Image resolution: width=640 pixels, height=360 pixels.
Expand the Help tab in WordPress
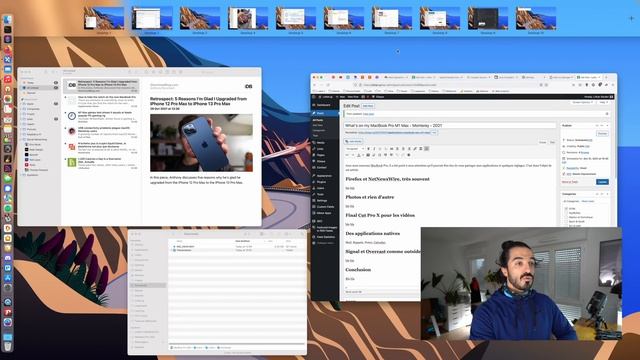click(604, 102)
